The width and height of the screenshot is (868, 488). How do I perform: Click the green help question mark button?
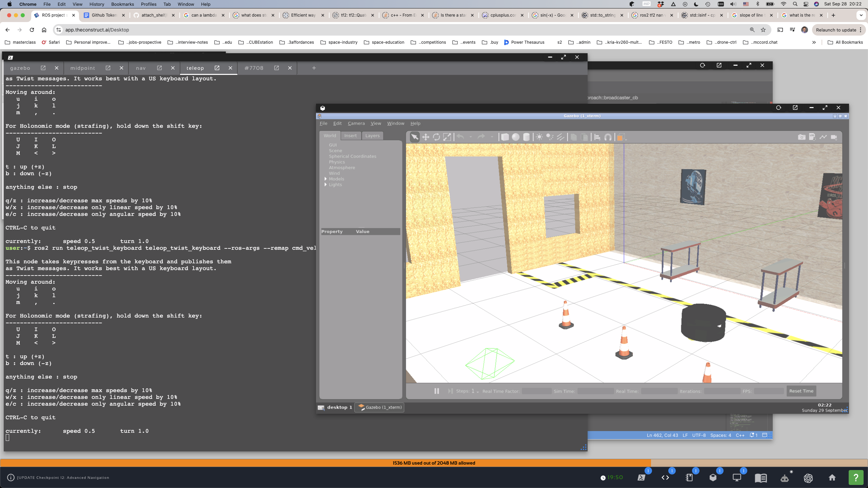click(856, 477)
